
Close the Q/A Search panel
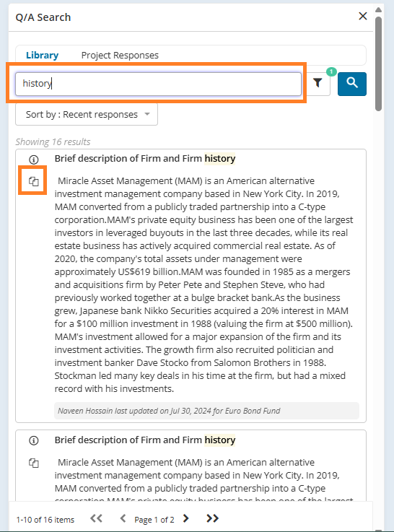(x=363, y=16)
